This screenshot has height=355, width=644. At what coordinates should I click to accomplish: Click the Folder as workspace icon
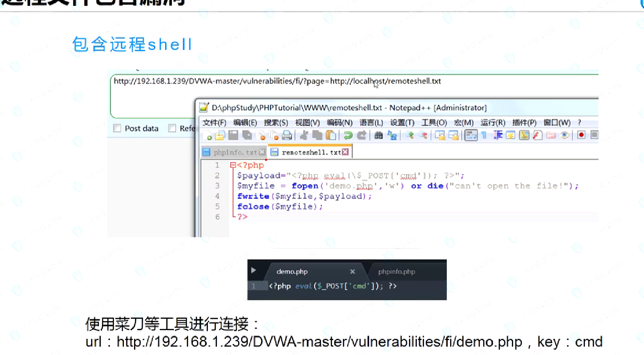click(551, 136)
